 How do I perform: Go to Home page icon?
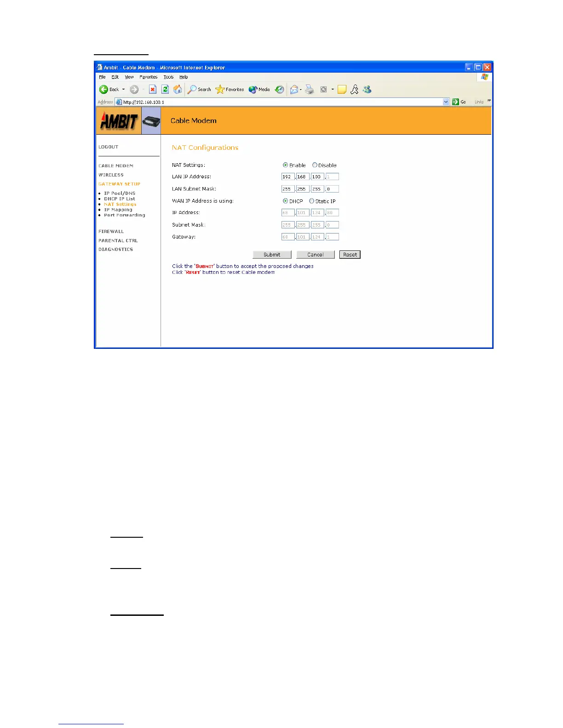click(178, 89)
